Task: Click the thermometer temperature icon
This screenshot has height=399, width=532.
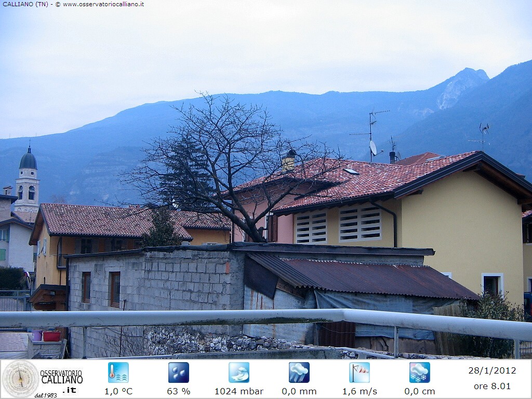Action: (118, 373)
